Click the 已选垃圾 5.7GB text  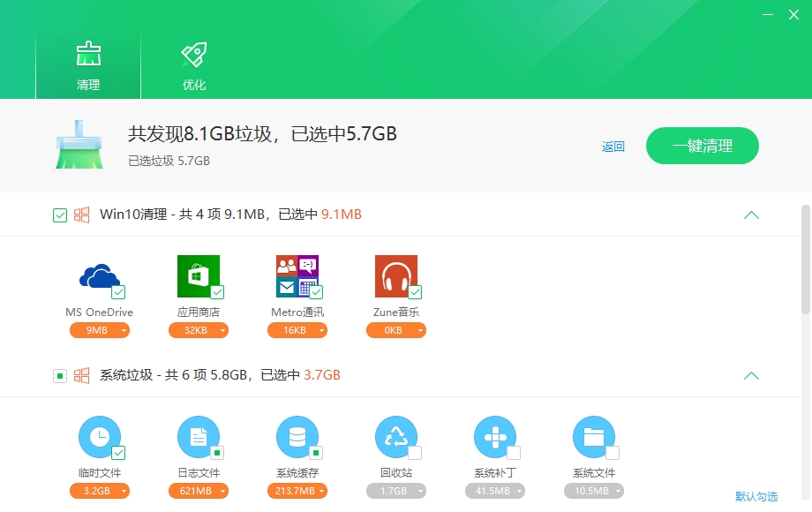point(169,161)
